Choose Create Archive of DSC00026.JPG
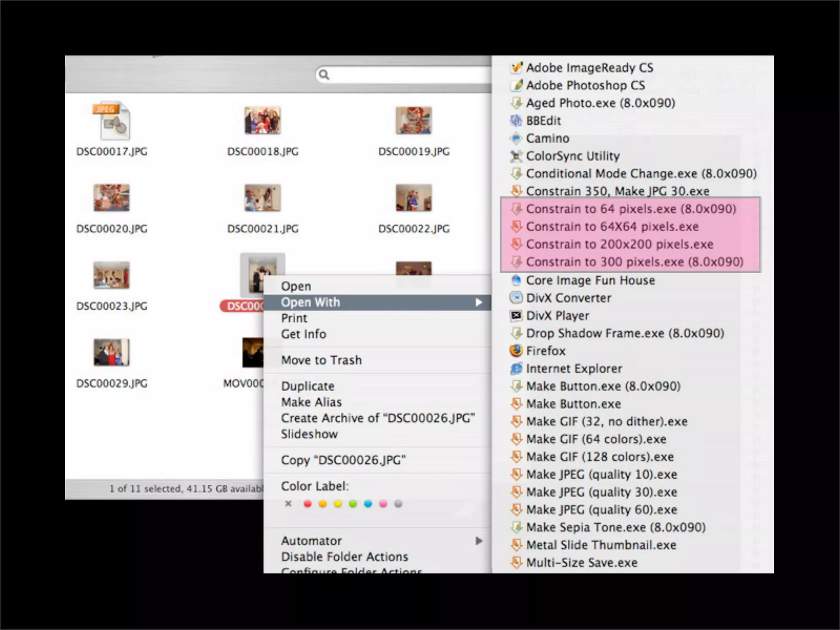This screenshot has height=630, width=840. point(377,418)
